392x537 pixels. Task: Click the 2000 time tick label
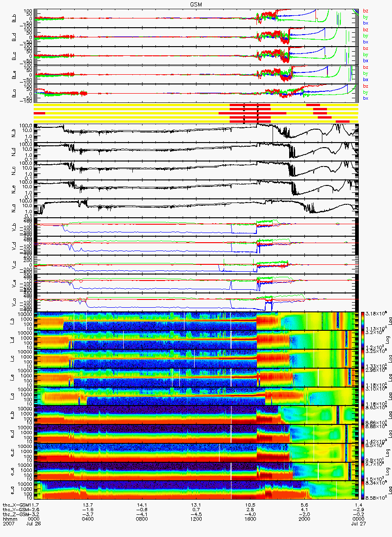coord(304,519)
